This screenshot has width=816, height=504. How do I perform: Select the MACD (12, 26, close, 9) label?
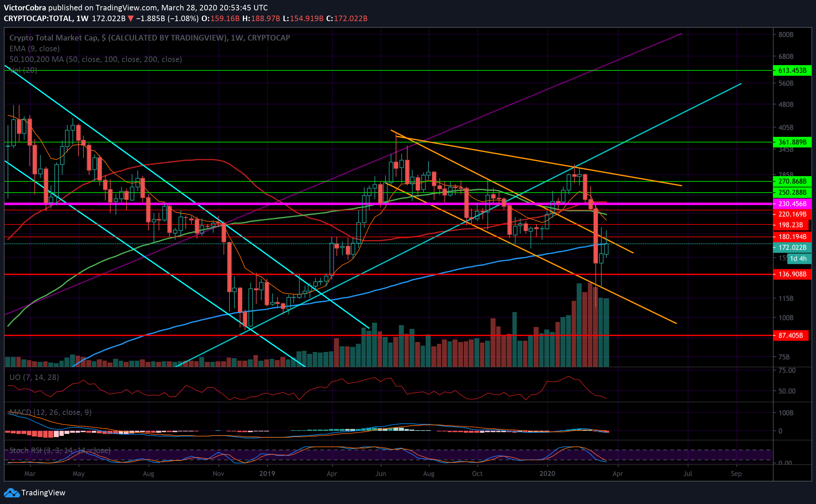click(x=50, y=412)
